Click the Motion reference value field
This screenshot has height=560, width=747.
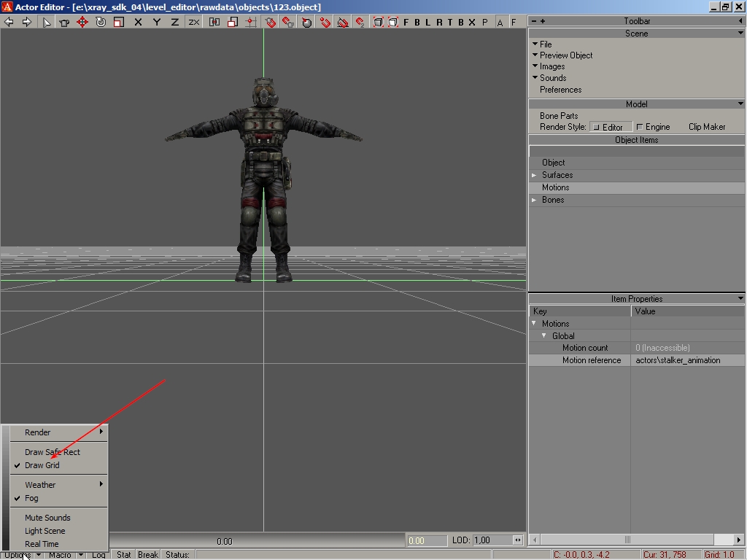pos(687,360)
